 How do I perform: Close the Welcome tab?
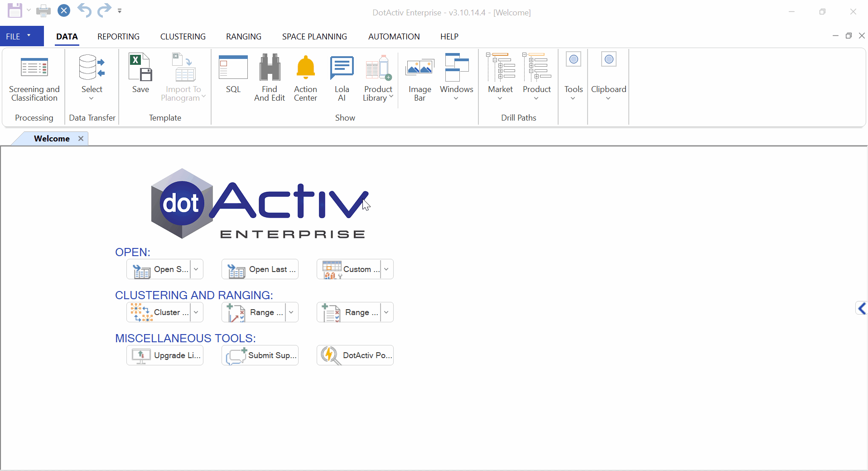[x=81, y=139]
